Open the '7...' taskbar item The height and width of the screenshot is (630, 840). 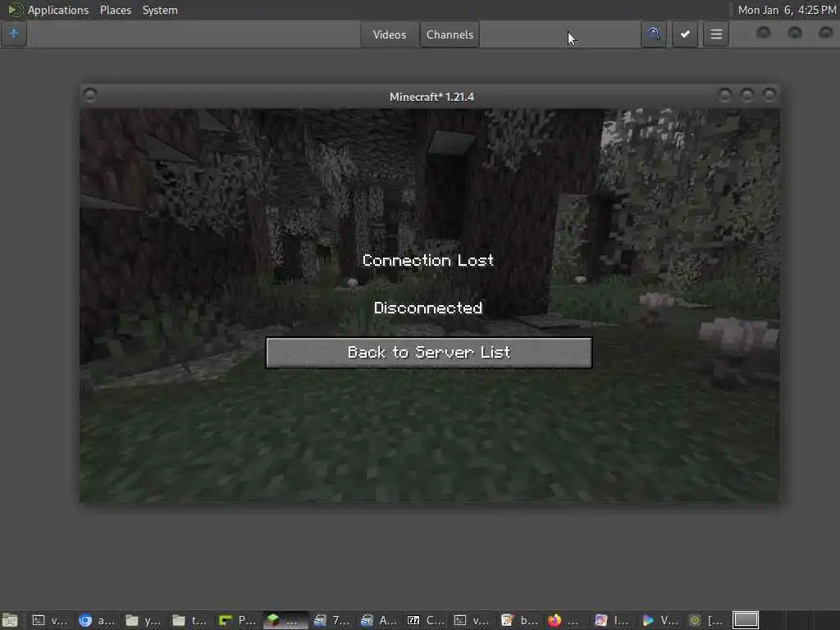(331, 620)
